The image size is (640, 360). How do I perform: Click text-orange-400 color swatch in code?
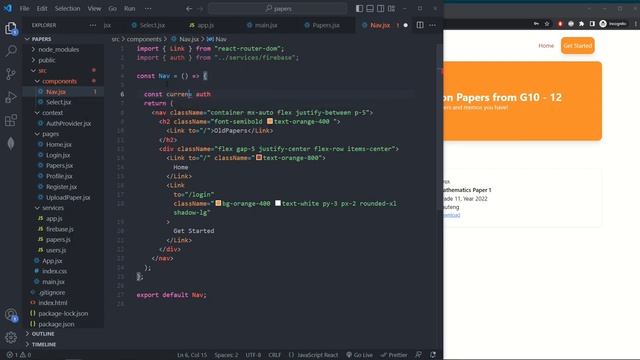[x=270, y=121]
